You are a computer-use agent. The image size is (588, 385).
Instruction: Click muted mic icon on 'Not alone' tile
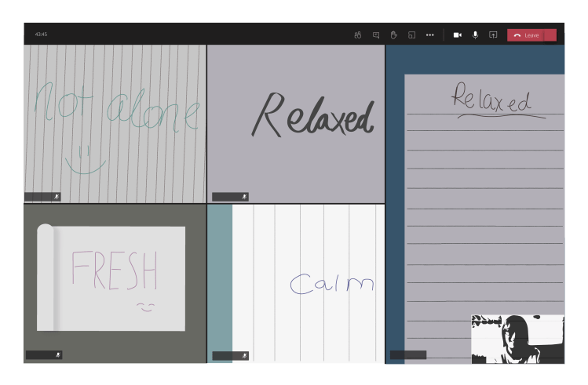(57, 197)
